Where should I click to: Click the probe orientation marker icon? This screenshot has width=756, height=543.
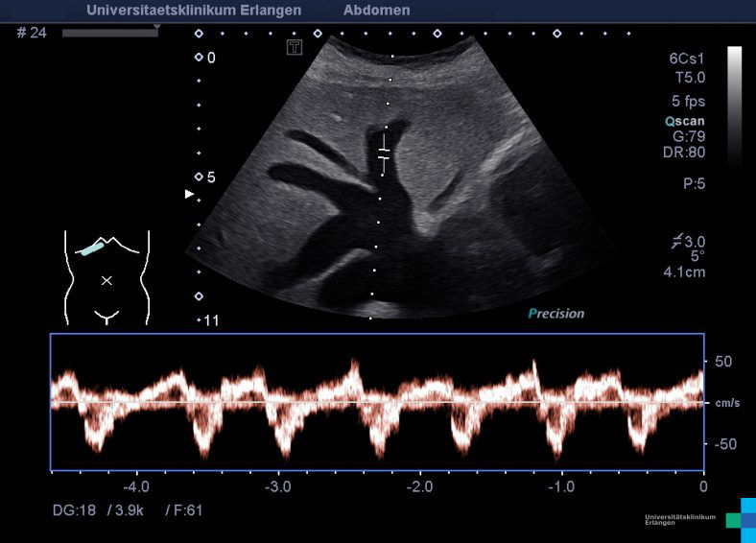pos(295,46)
